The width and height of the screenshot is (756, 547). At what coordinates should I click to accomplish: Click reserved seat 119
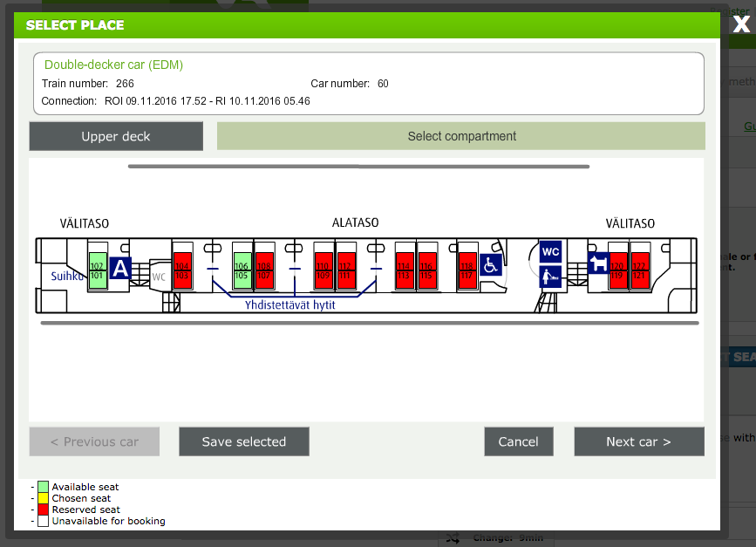(618, 280)
